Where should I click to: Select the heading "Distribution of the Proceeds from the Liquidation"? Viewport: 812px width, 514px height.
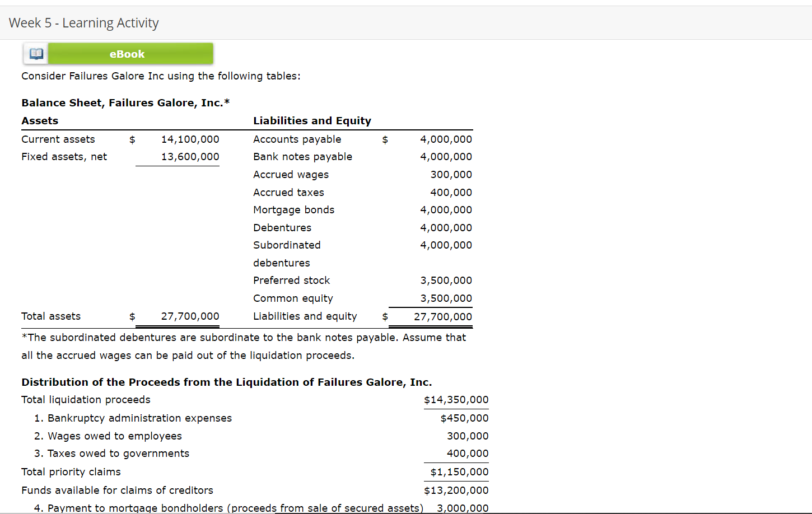point(227,382)
